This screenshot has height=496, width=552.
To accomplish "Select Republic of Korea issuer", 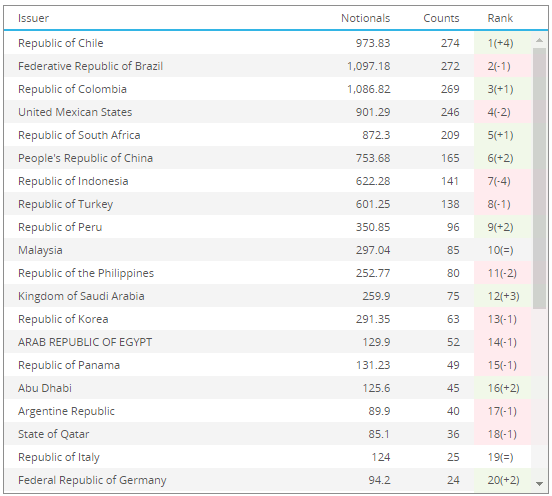I will tap(63, 319).
